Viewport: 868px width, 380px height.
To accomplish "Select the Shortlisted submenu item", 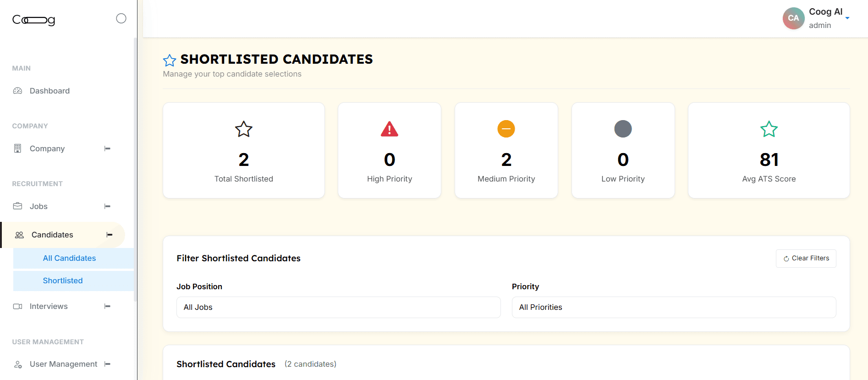I will pos(63,281).
